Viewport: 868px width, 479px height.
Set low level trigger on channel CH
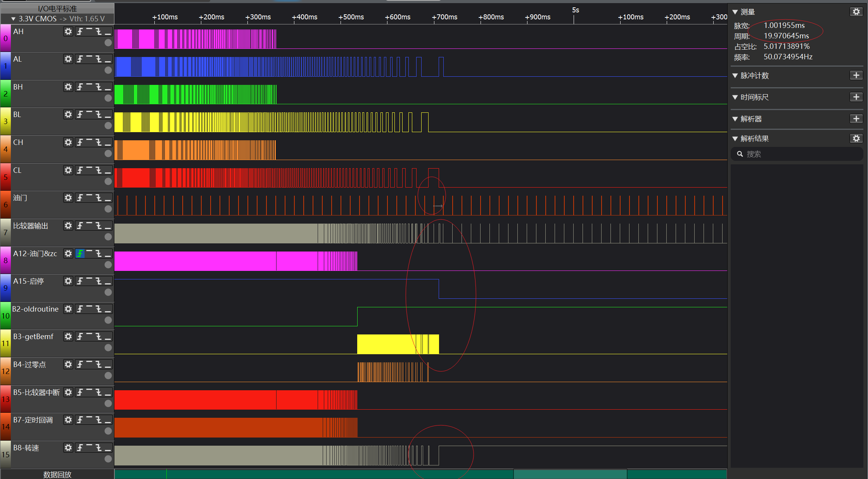point(108,142)
